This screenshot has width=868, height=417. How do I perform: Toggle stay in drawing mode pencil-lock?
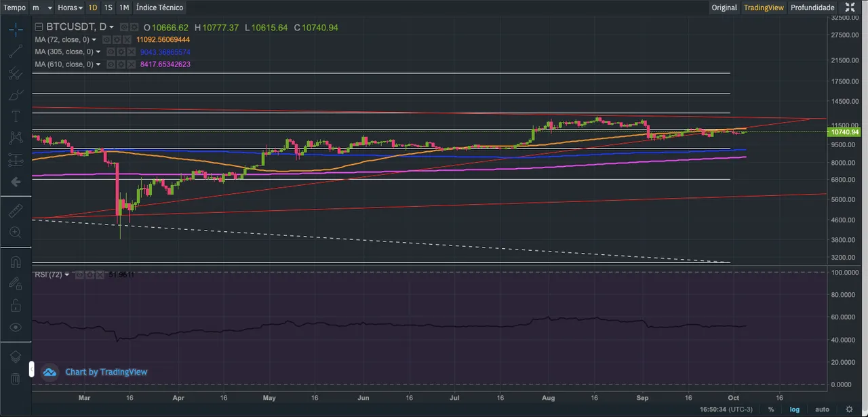tap(16, 283)
